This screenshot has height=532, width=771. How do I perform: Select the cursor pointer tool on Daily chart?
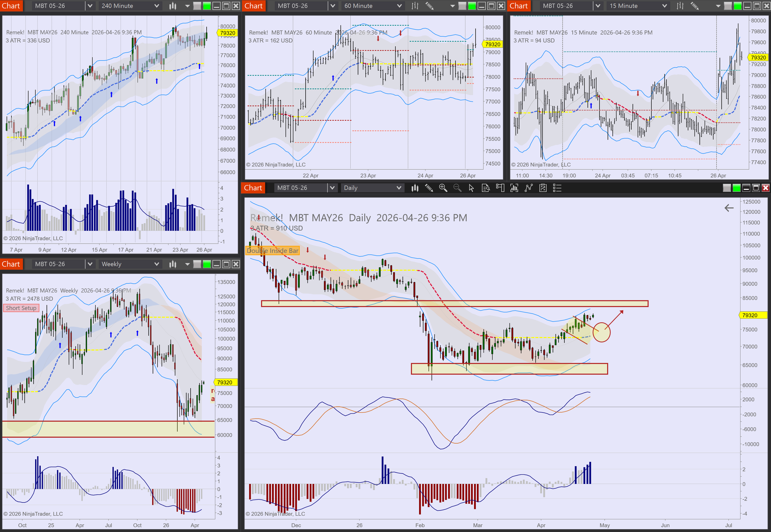tap(471, 188)
